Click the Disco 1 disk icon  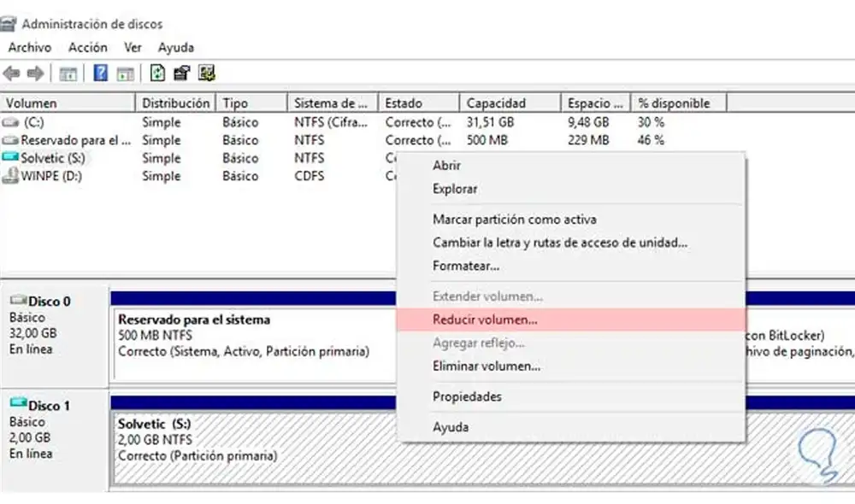(19, 405)
